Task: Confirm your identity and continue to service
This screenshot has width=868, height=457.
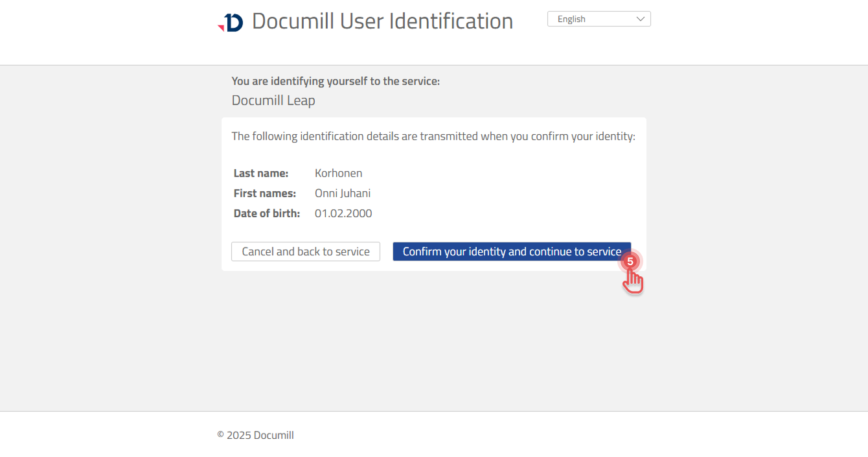Action: click(x=512, y=252)
